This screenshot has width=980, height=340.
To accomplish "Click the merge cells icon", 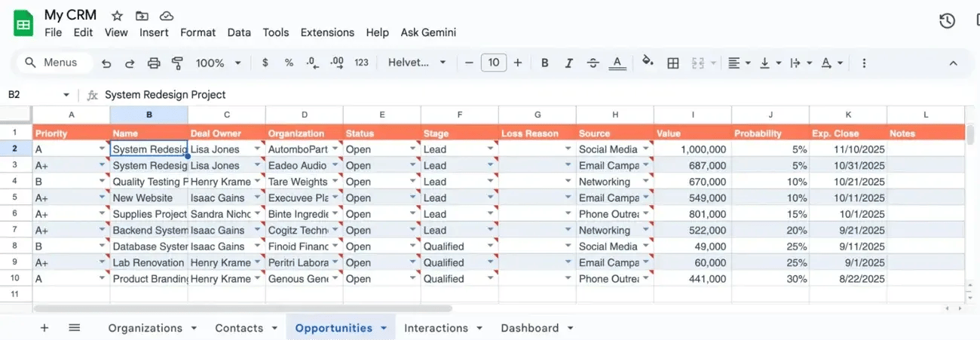I will pyautogui.click(x=697, y=63).
